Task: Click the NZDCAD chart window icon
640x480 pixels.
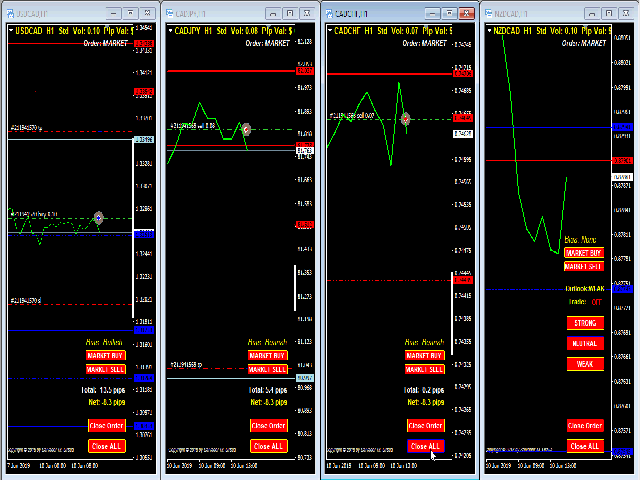Action: 489,14
